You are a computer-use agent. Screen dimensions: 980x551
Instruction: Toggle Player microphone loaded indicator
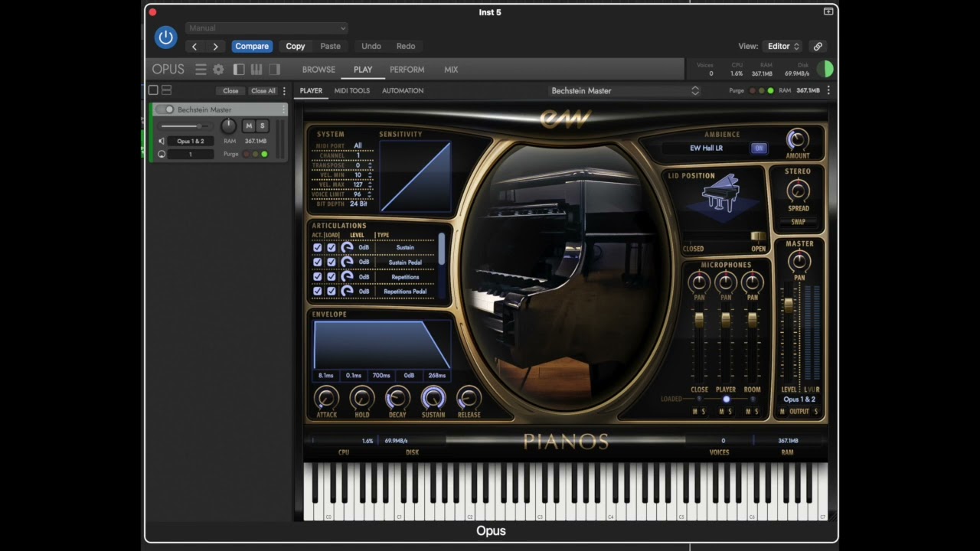(726, 399)
